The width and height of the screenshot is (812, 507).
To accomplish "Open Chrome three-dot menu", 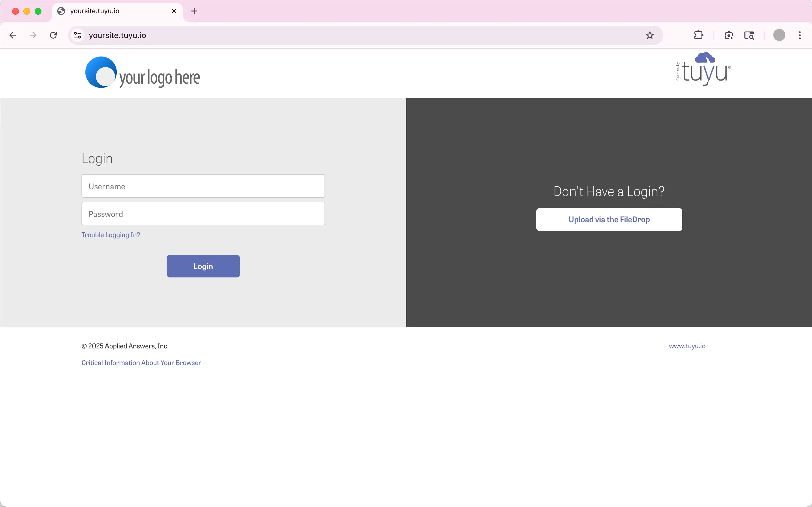I will (800, 35).
